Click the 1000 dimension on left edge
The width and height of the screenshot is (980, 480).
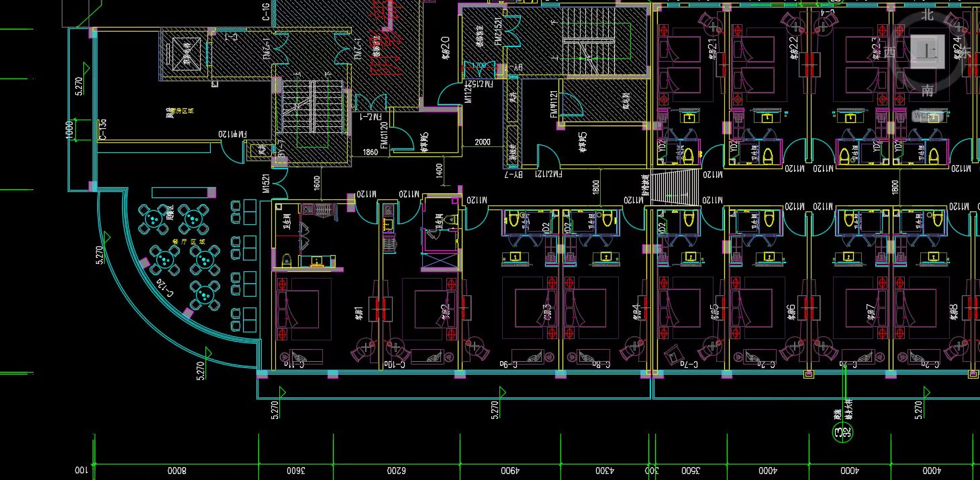point(69,129)
